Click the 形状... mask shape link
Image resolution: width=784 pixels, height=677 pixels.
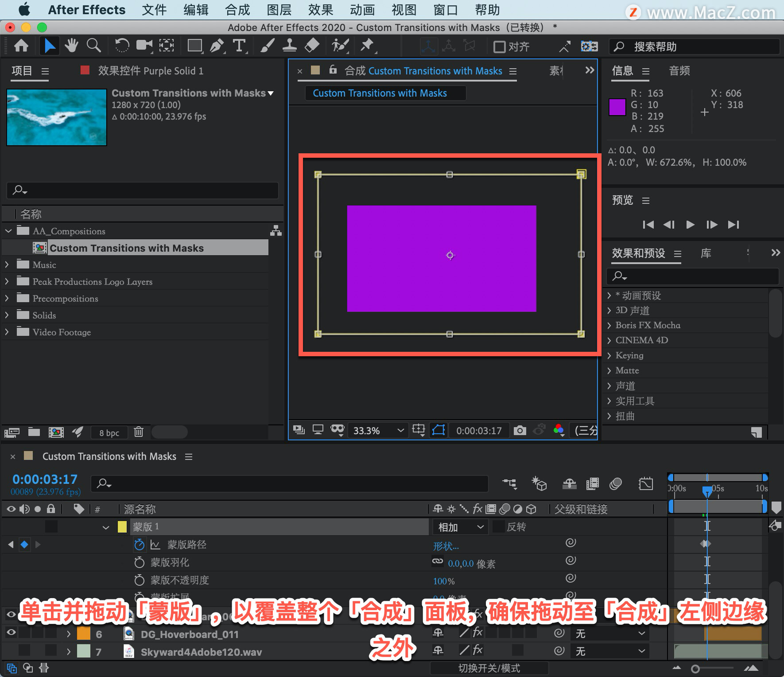(x=446, y=546)
